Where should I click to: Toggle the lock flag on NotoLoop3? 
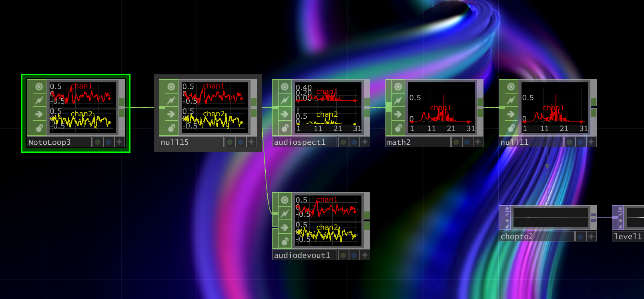[x=39, y=128]
